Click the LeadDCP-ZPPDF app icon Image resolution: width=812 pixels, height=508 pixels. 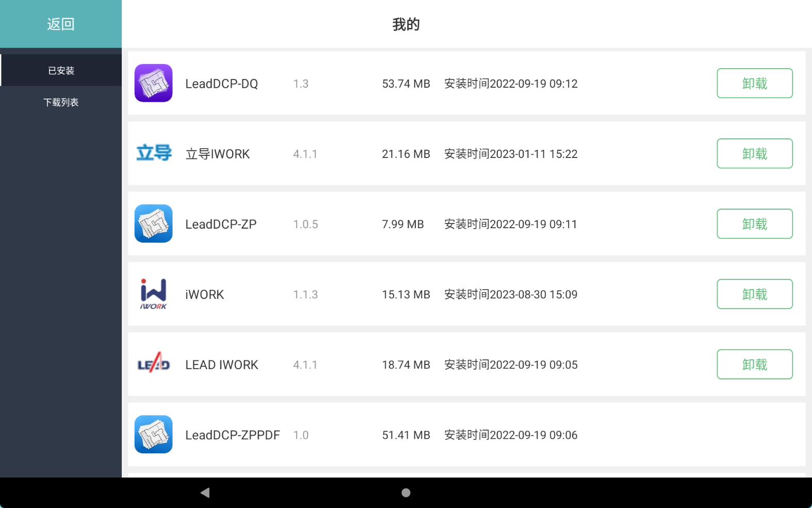[153, 434]
